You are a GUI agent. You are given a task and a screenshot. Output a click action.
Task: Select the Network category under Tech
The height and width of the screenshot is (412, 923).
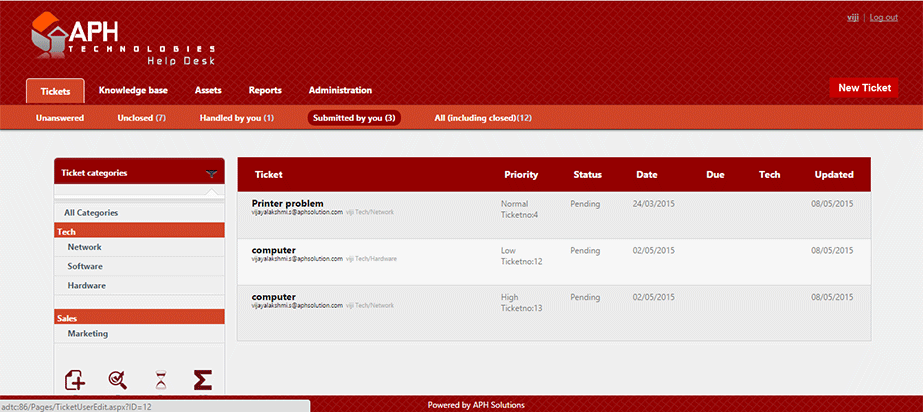[85, 247]
